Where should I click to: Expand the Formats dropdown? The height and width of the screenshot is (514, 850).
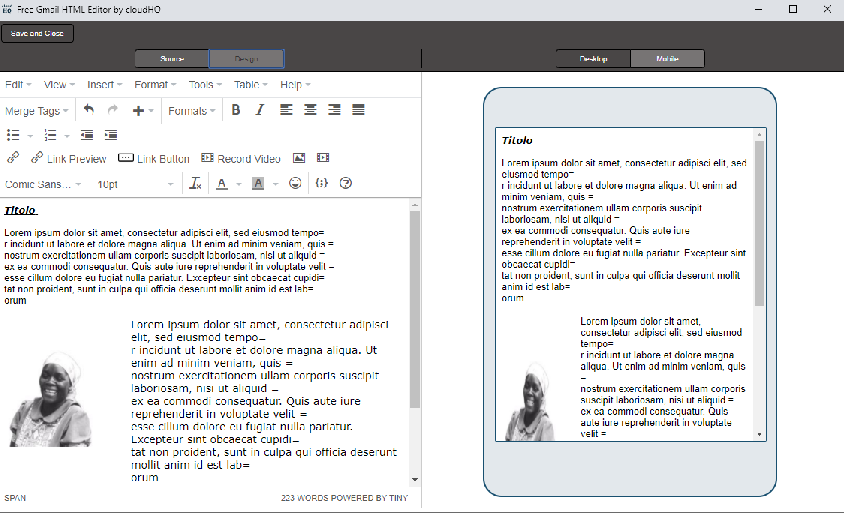click(x=191, y=111)
